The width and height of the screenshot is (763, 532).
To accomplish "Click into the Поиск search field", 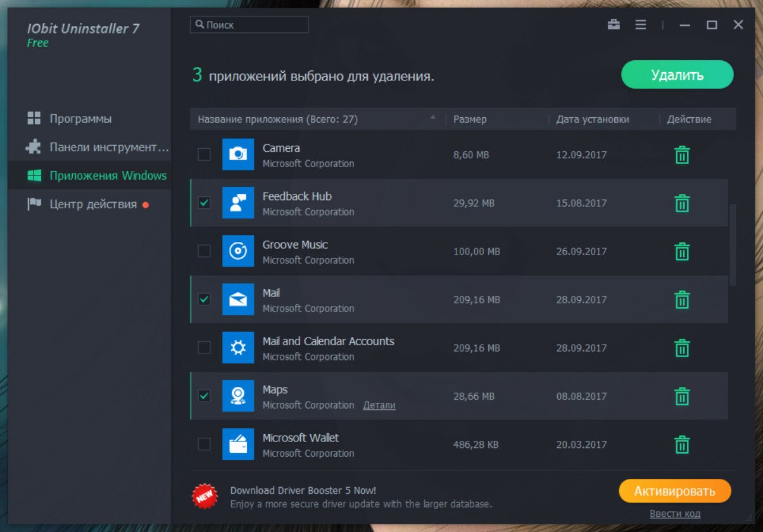I will pyautogui.click(x=249, y=25).
